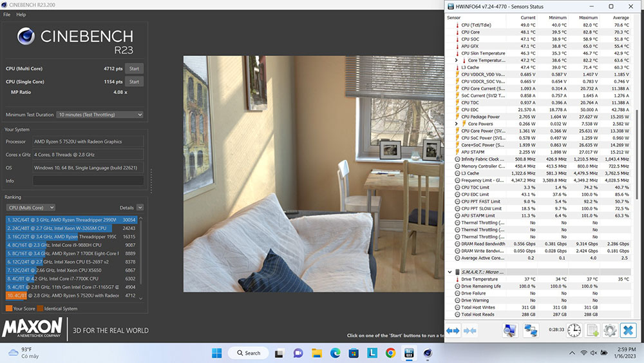Open the weather widget showing 93°F
Image resolution: width=644 pixels, height=363 pixels.
click(x=24, y=353)
